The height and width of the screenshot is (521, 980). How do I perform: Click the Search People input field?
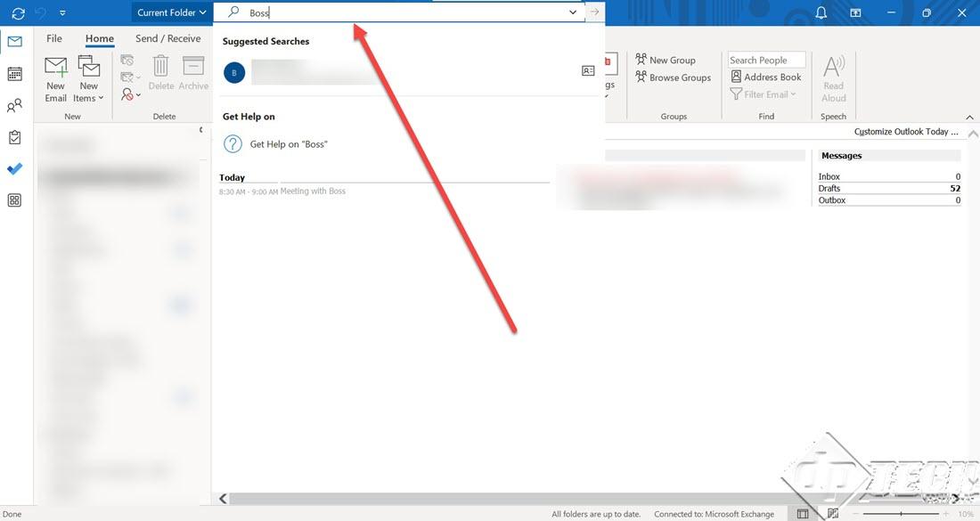click(x=767, y=60)
